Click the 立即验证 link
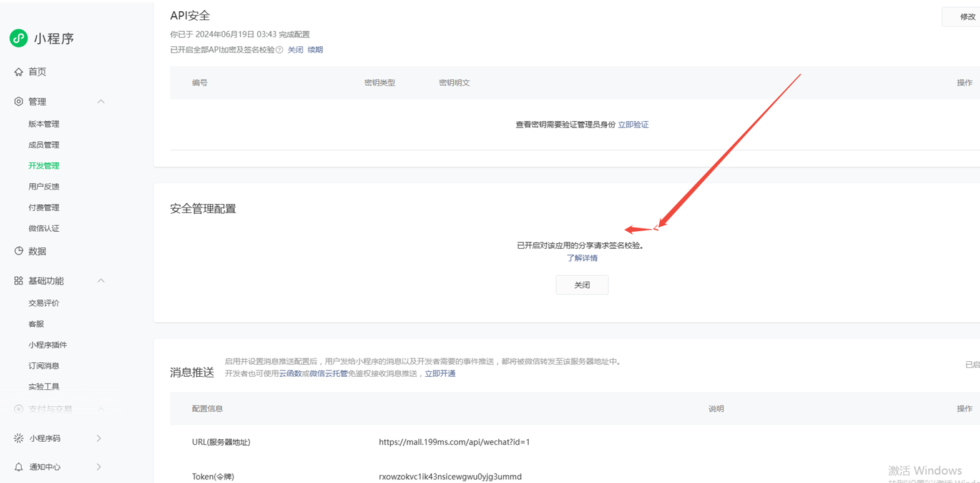The image size is (980, 483). [x=633, y=125]
